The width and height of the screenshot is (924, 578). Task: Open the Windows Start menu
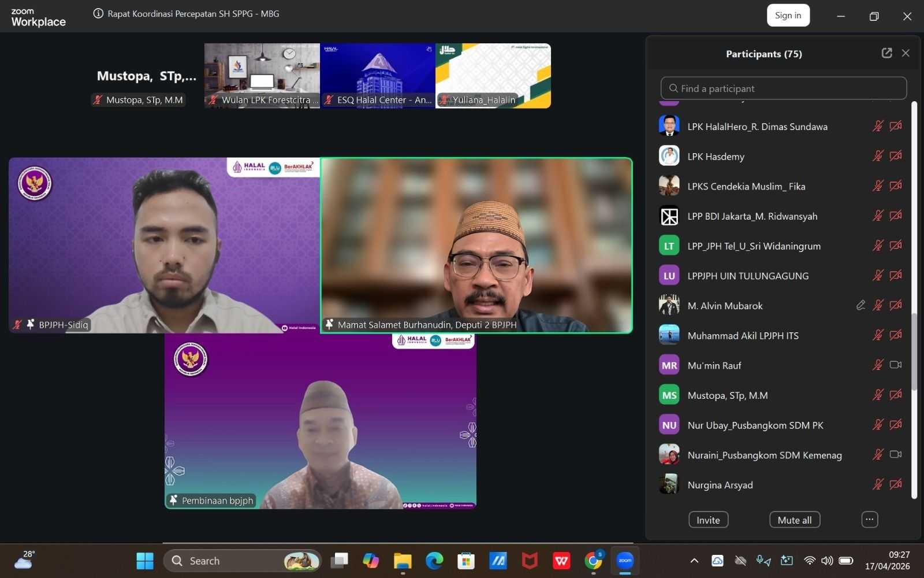[145, 560]
